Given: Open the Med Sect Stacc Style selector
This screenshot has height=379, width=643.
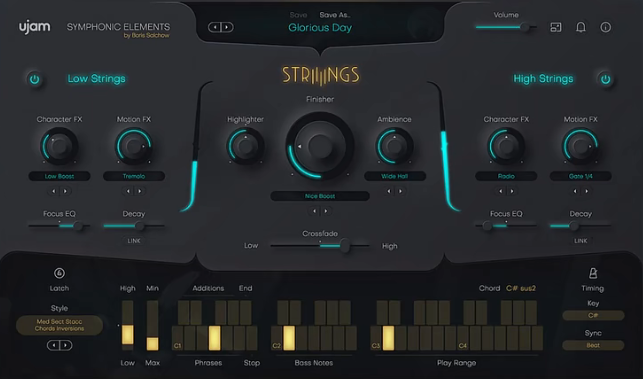Looking at the screenshot, I should [59, 325].
